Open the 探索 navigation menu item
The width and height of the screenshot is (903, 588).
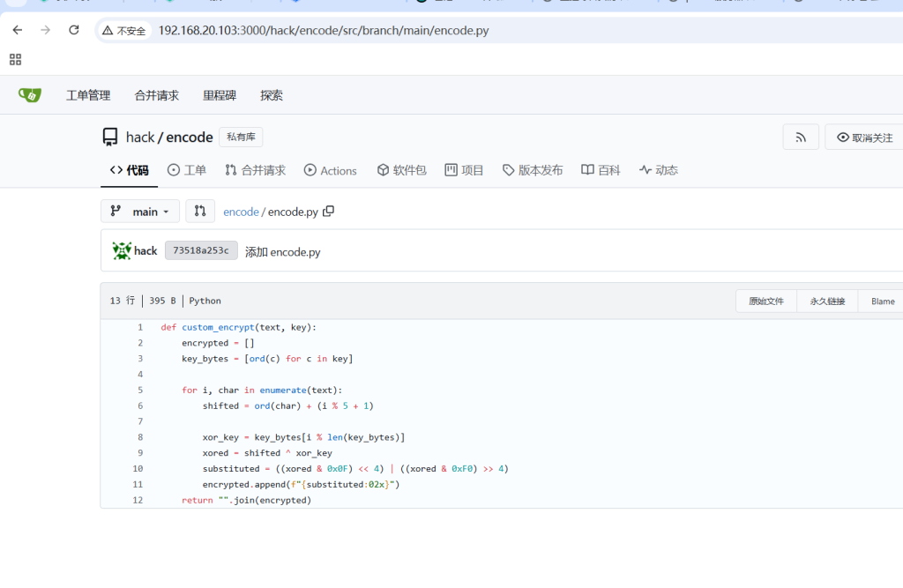tap(272, 95)
